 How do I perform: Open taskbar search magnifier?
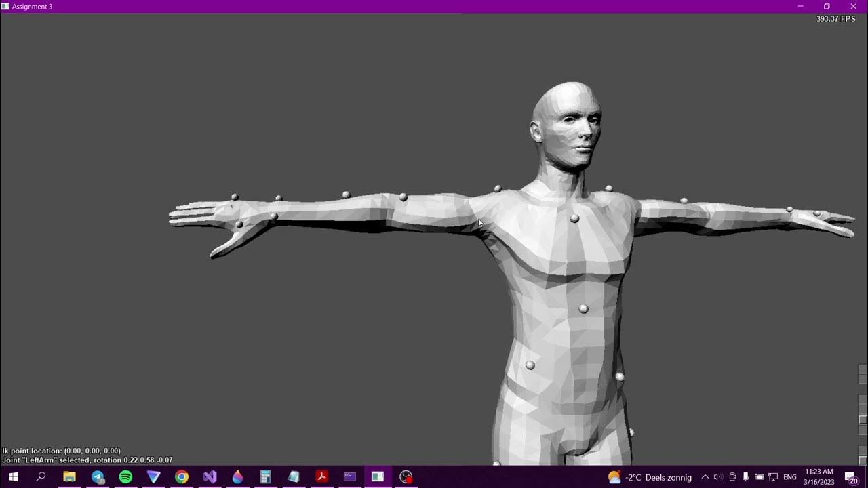click(x=41, y=476)
